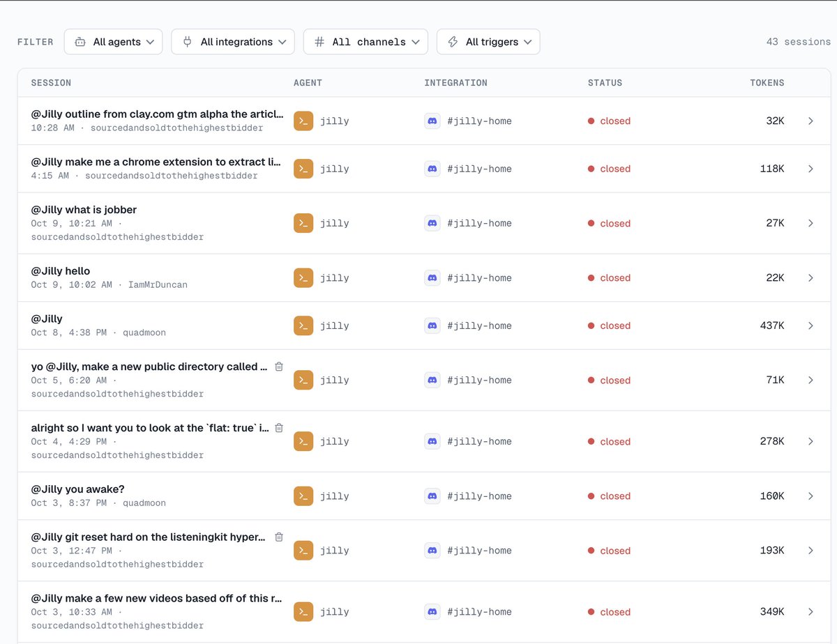Open the '@Jilly what is jobber' session
This screenshot has width=837, height=644.
(x=84, y=210)
